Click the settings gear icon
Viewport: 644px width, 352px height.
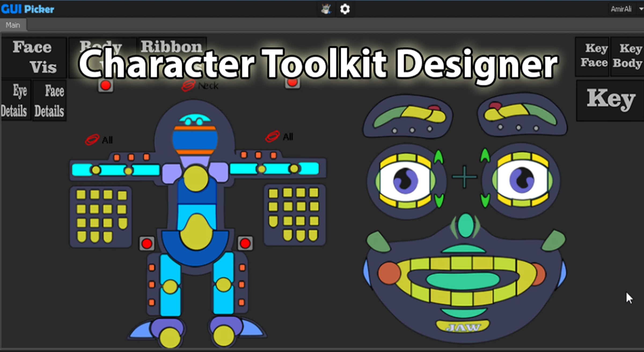(x=345, y=9)
